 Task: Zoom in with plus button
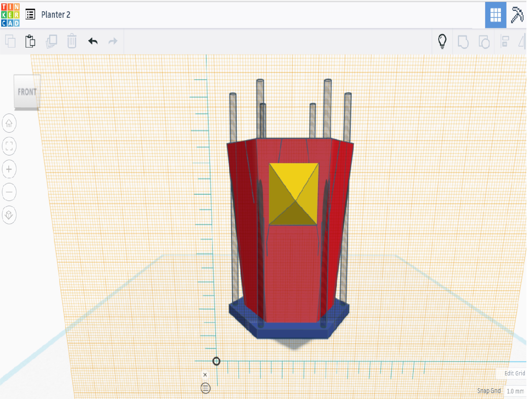(9, 169)
